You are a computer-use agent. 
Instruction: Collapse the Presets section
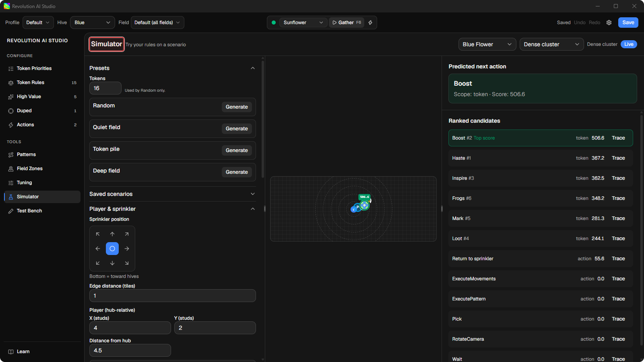pos(253,68)
